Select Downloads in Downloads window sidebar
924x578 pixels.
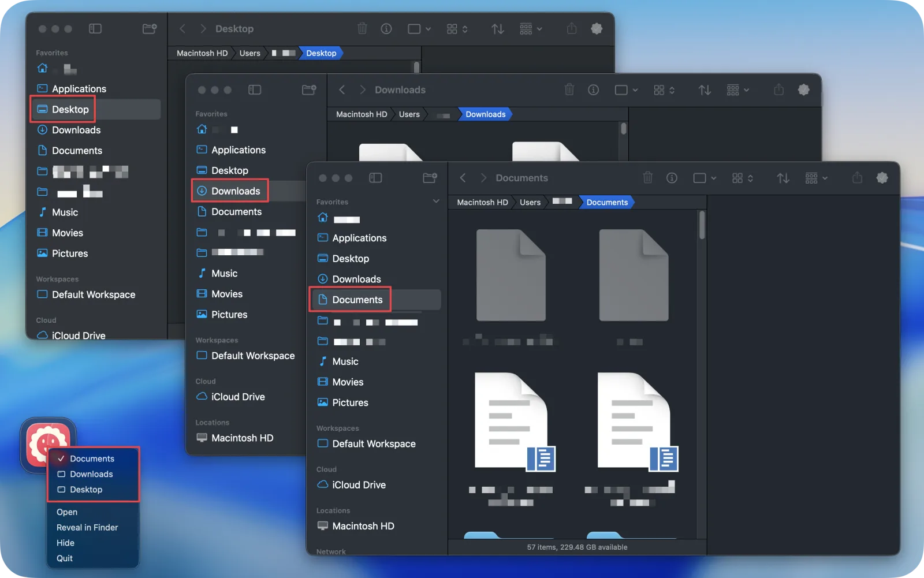248,191
